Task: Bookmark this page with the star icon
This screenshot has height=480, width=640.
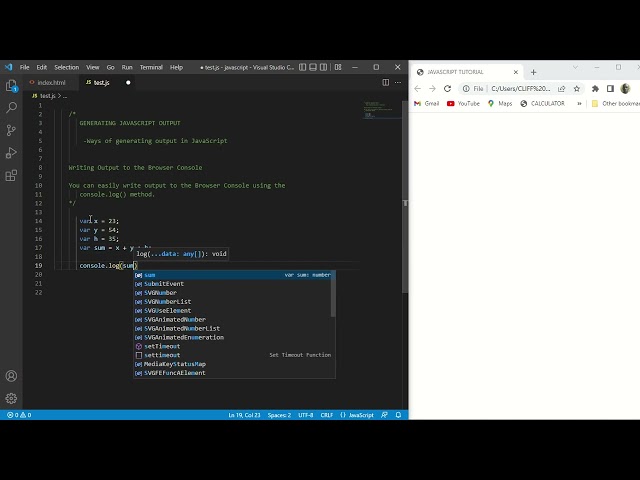Action: pyautogui.click(x=576, y=89)
